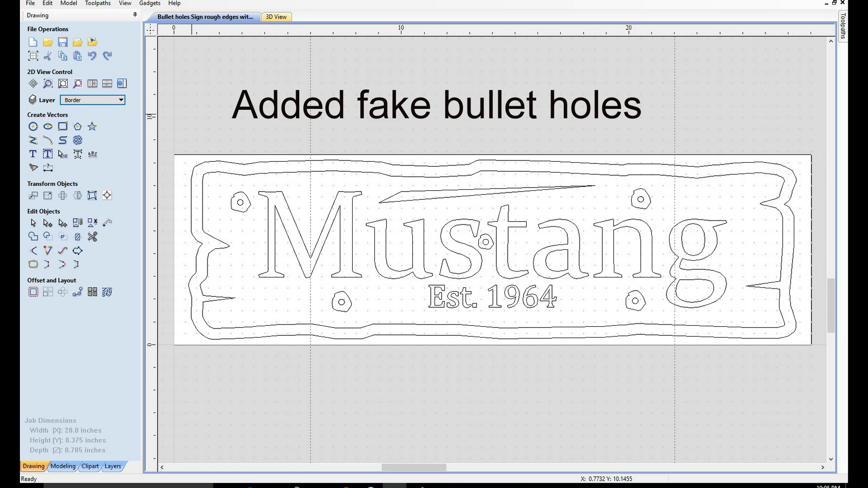Image resolution: width=868 pixels, height=488 pixels.
Task: Zoom to fit the whole drawing
Action: tap(63, 84)
